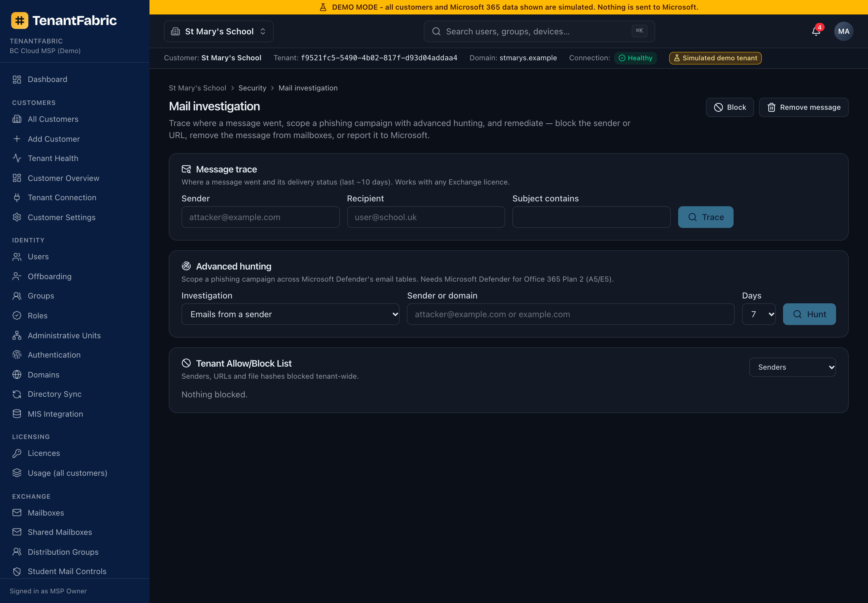Viewport: 868px width, 603px height.
Task: Click the Student Mail Controls shield icon
Action: pos(17,571)
